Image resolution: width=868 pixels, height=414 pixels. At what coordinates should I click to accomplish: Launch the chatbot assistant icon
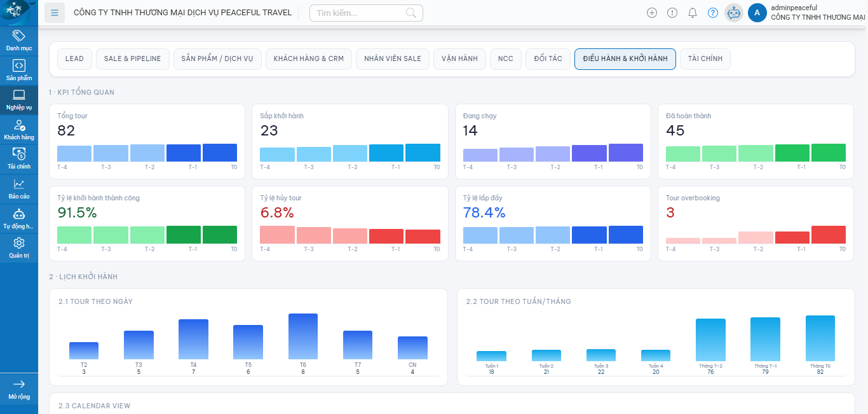[733, 12]
